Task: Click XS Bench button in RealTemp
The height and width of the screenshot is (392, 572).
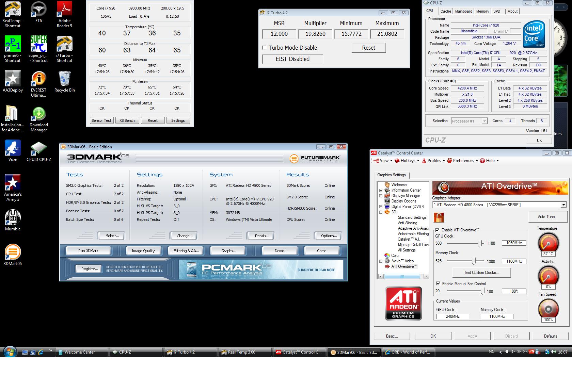Action: click(x=127, y=120)
